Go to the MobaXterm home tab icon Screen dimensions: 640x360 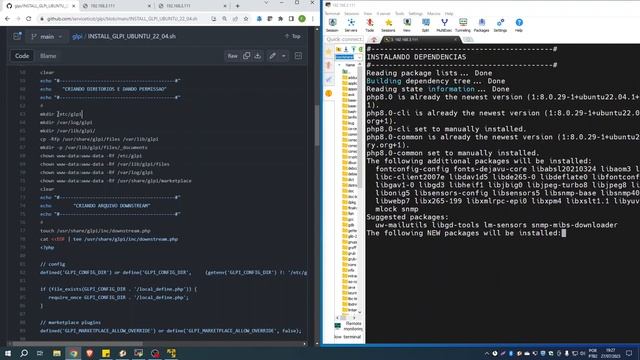click(374, 39)
